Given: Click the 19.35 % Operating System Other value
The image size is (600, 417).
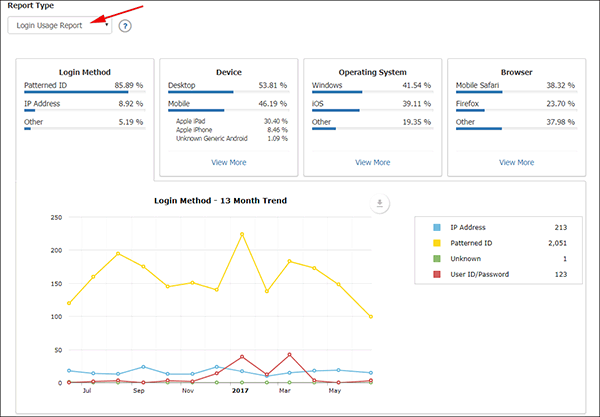Looking at the screenshot, I should (416, 122).
